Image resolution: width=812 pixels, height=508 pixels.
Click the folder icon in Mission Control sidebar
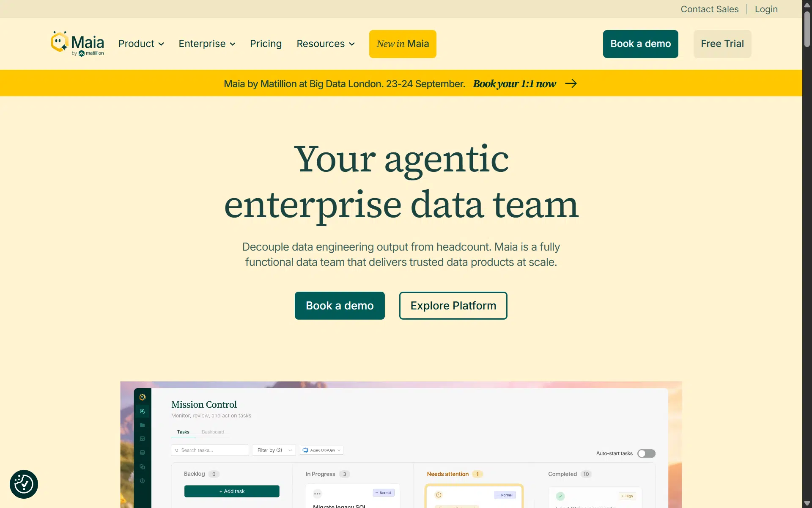tap(143, 425)
